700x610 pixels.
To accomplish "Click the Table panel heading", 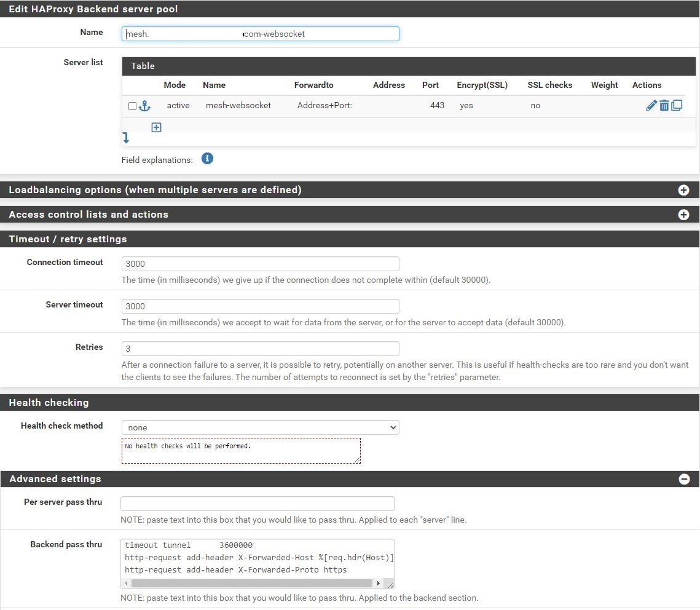I will point(143,66).
